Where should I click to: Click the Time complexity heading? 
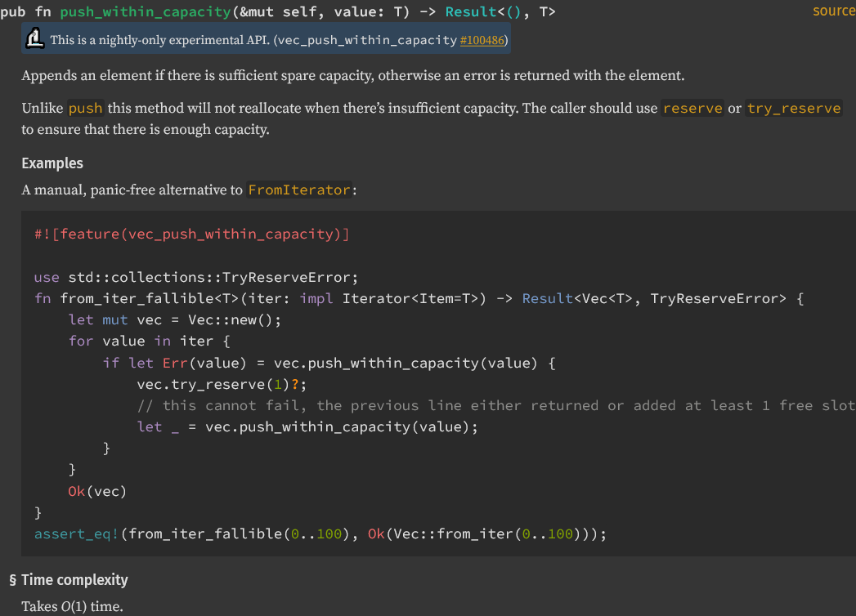tap(74, 580)
